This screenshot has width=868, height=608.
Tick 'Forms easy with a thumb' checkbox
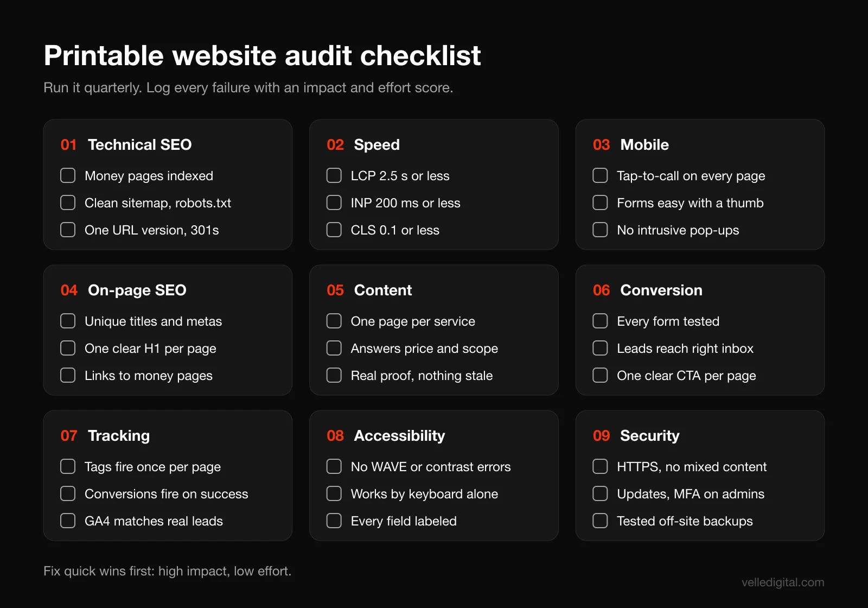pos(600,202)
